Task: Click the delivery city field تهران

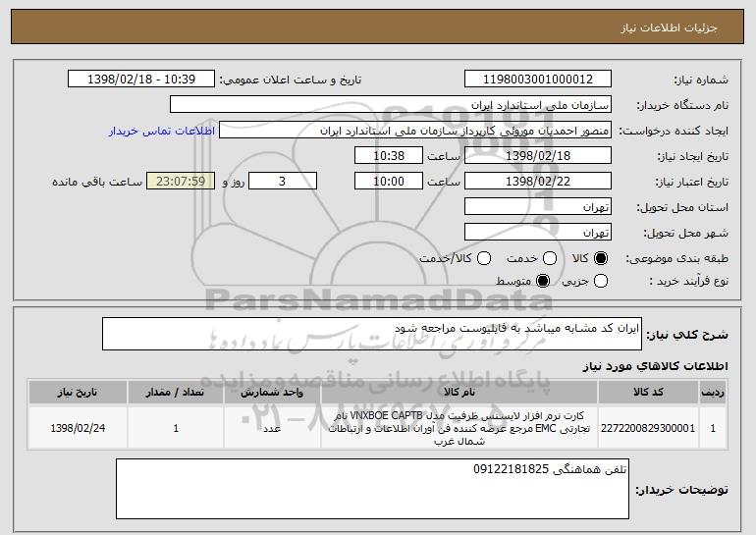Action: [538, 233]
